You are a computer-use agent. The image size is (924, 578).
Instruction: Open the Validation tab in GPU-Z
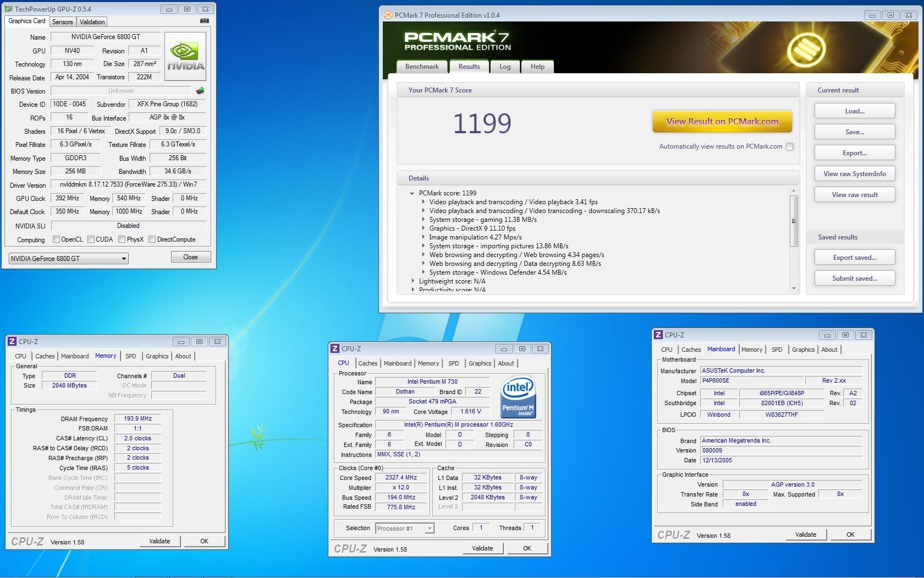[x=92, y=22]
